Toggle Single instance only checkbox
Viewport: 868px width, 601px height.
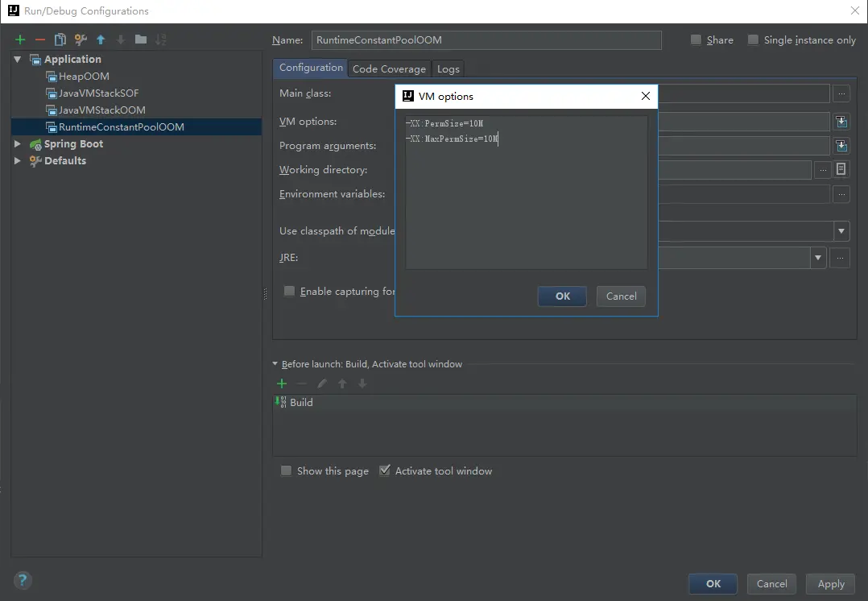click(753, 40)
